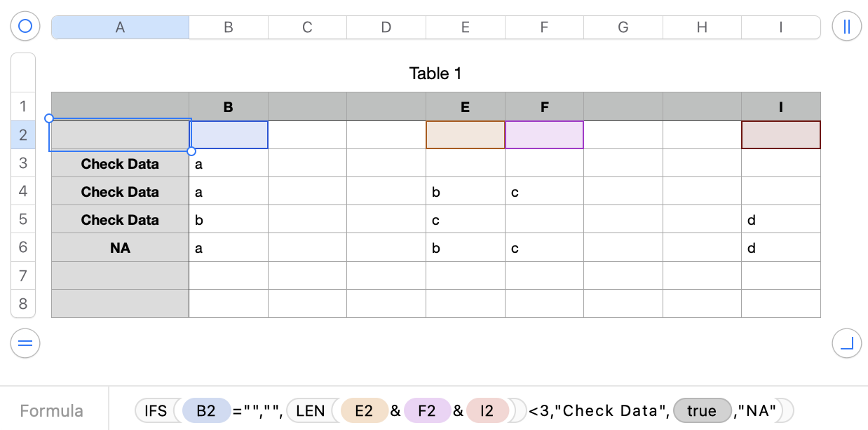Image resolution: width=868 pixels, height=430 pixels.
Task: Select column E header tab
Action: tap(465, 27)
